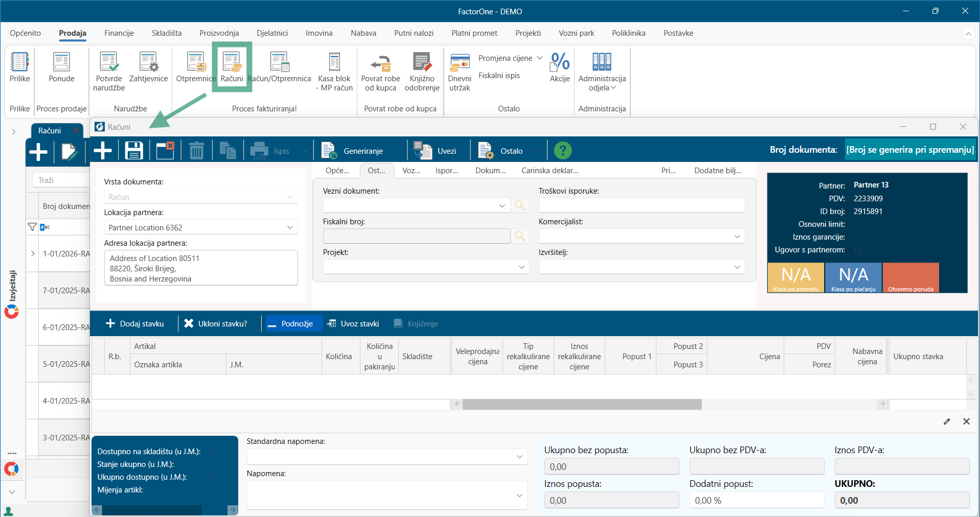Viewport: 980px width, 517px height.
Task: Click the red Otvoreno ponuda tile
Action: click(910, 278)
